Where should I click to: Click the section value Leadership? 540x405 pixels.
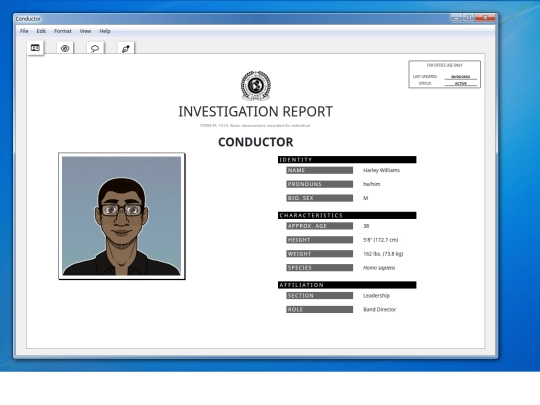point(376,295)
